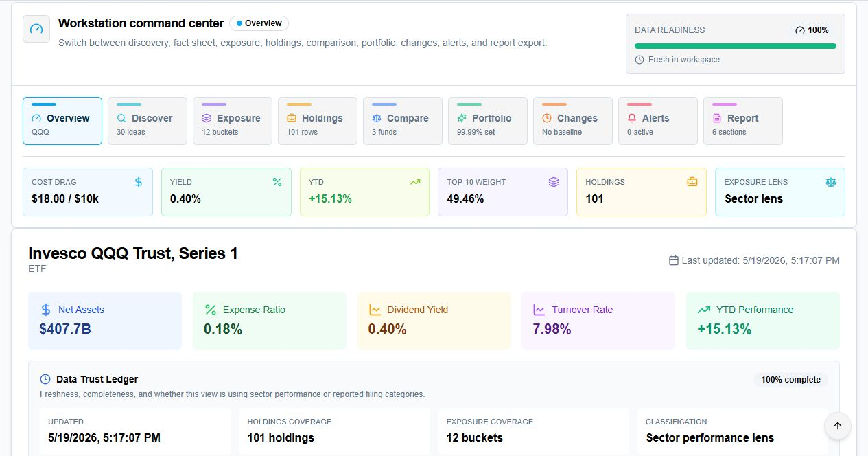This screenshot has height=456, width=868.
Task: Click the dollar icon in Cost Drag card
Action: click(139, 182)
